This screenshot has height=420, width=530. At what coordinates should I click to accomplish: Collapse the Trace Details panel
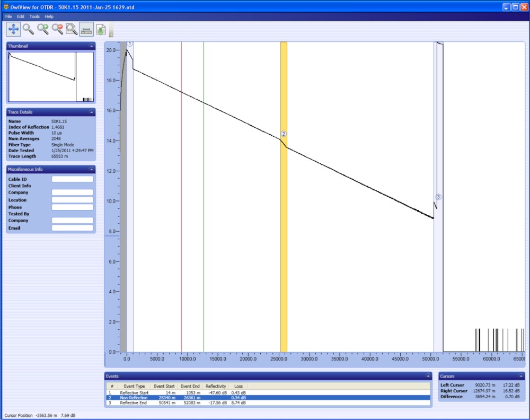pyautogui.click(x=91, y=112)
